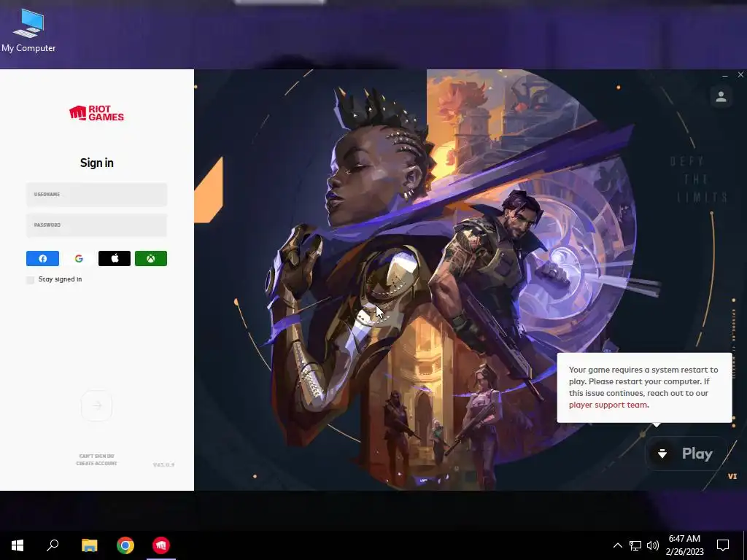Click the client version number text

(x=163, y=464)
